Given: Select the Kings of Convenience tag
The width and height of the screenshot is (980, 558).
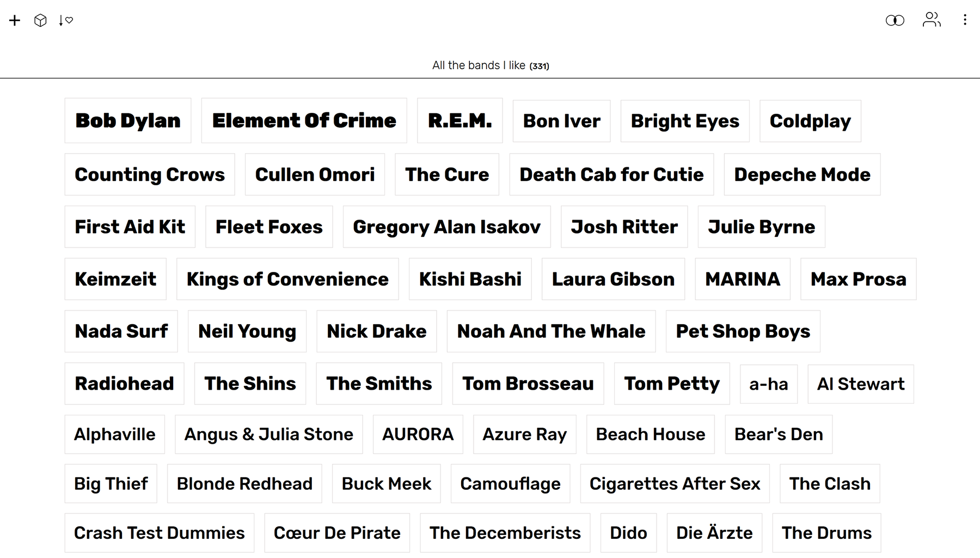Looking at the screenshot, I should tap(287, 279).
